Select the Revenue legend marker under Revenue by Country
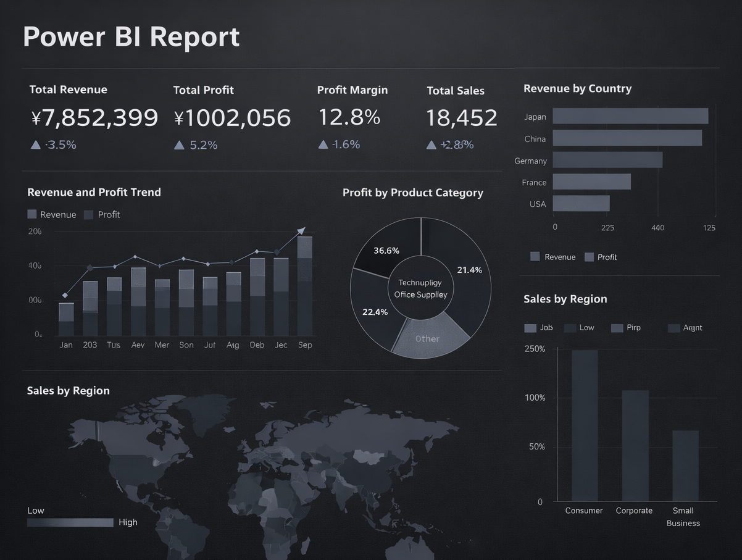The image size is (742, 560). (x=535, y=256)
